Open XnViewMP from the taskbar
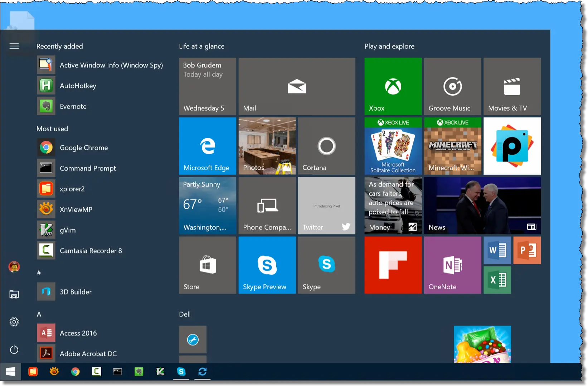Screen dimensions: 588x386 pyautogui.click(x=54, y=372)
